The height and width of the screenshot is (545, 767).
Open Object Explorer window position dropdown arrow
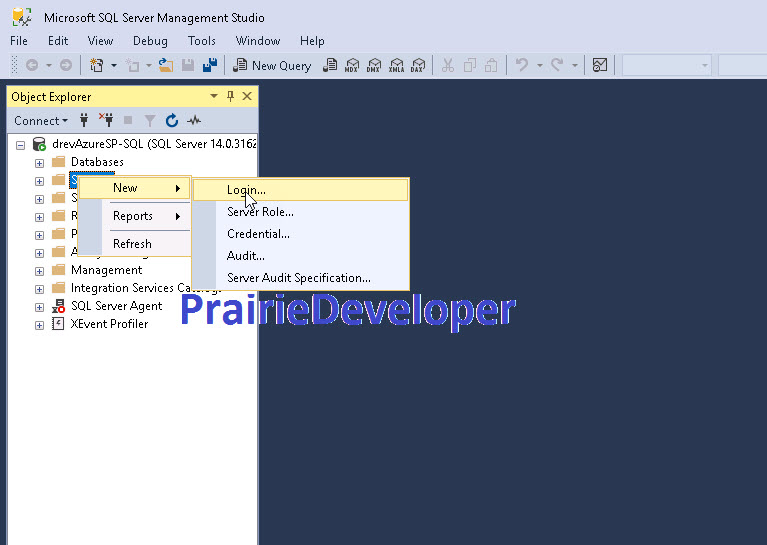coord(214,96)
